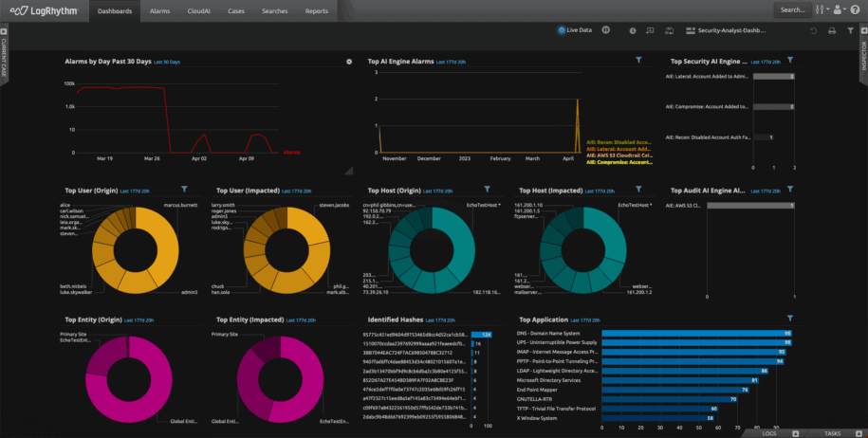868x438 pixels.
Task: Open the INSPECTOR side panel label
Action: point(863,56)
